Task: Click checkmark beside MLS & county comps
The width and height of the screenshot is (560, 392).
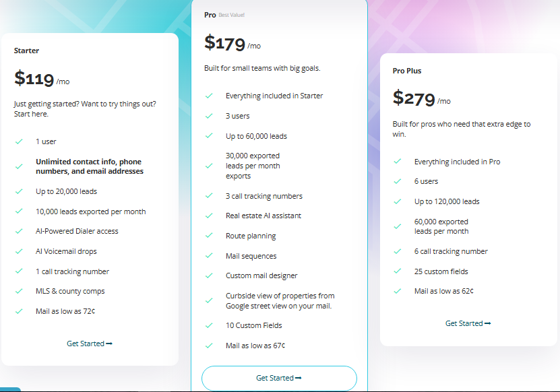Action: (18, 291)
